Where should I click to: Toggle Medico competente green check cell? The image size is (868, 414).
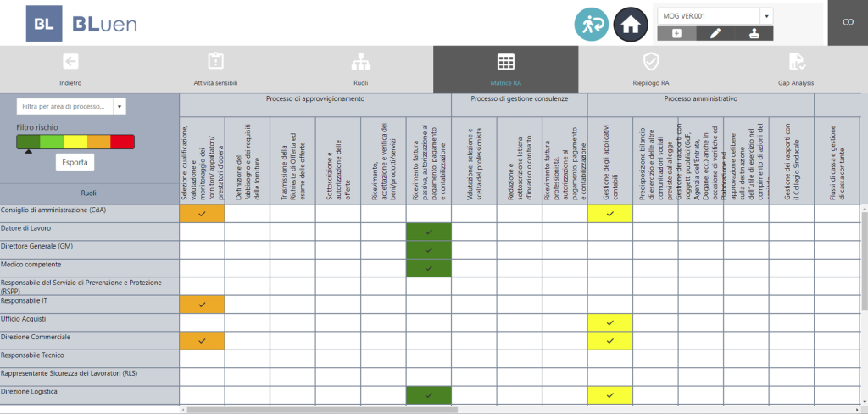(x=428, y=268)
